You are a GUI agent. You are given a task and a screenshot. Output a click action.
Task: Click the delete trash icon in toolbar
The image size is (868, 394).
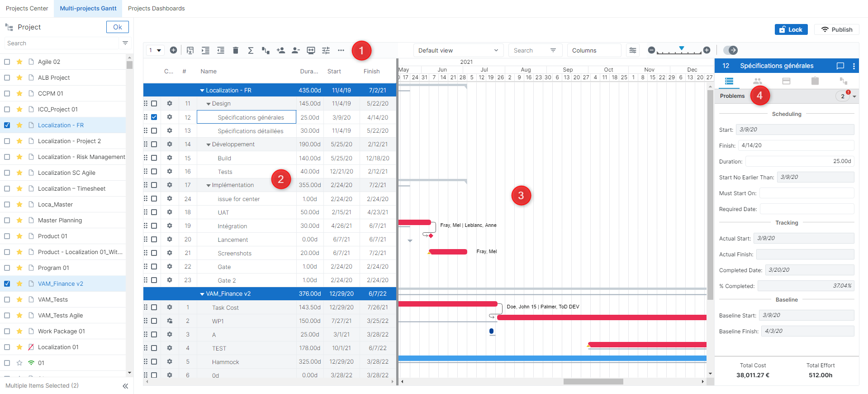click(235, 50)
